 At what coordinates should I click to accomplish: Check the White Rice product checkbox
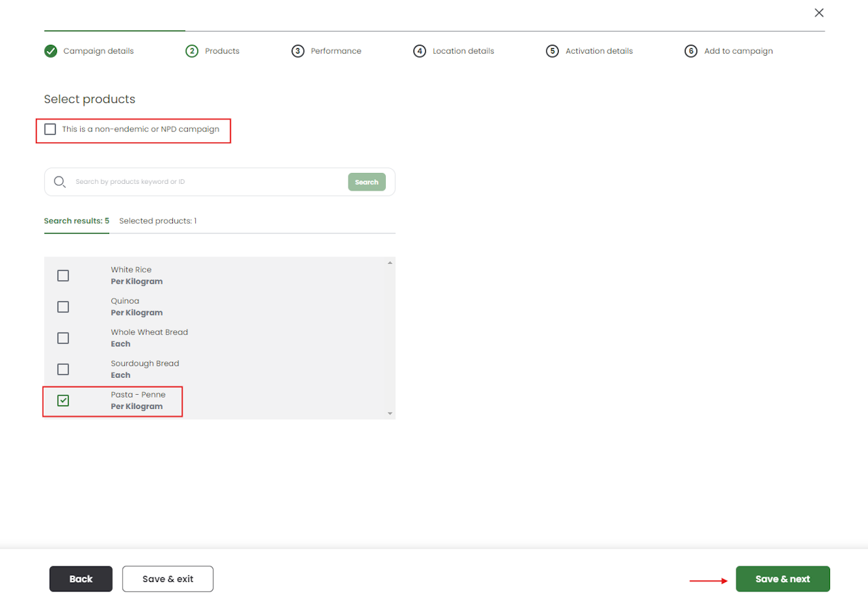coord(63,275)
